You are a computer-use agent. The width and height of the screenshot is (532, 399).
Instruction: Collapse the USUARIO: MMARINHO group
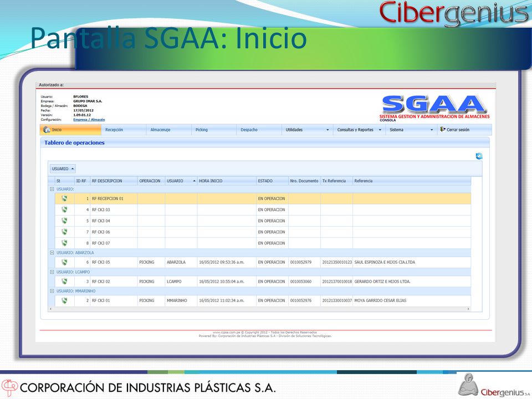(52, 291)
